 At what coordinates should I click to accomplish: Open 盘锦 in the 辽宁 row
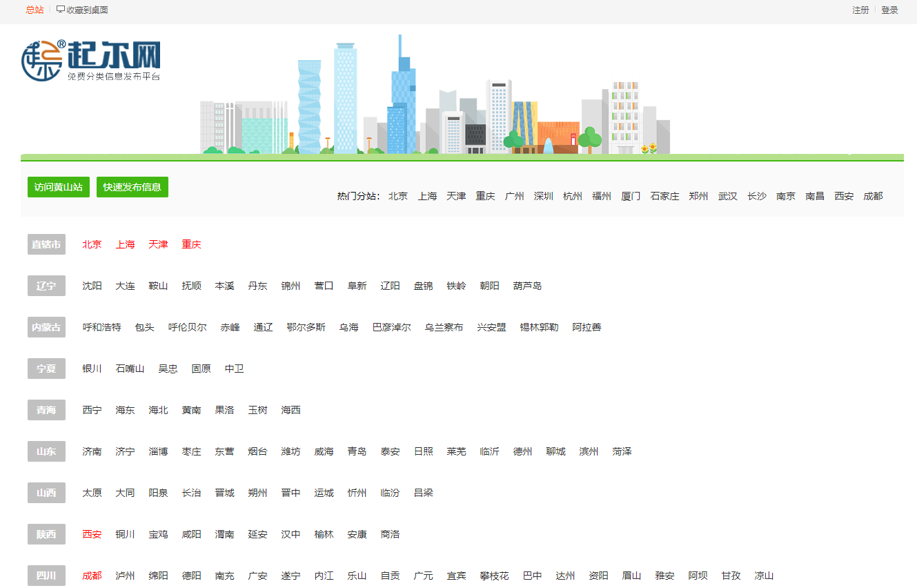coord(423,286)
